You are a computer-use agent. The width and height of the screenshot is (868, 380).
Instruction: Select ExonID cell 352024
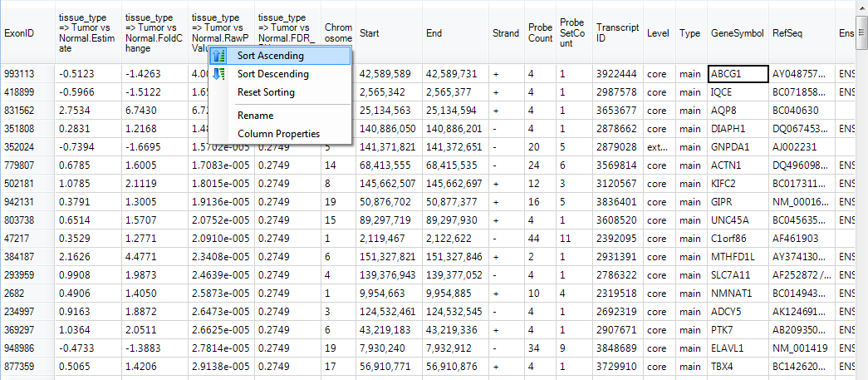27,147
